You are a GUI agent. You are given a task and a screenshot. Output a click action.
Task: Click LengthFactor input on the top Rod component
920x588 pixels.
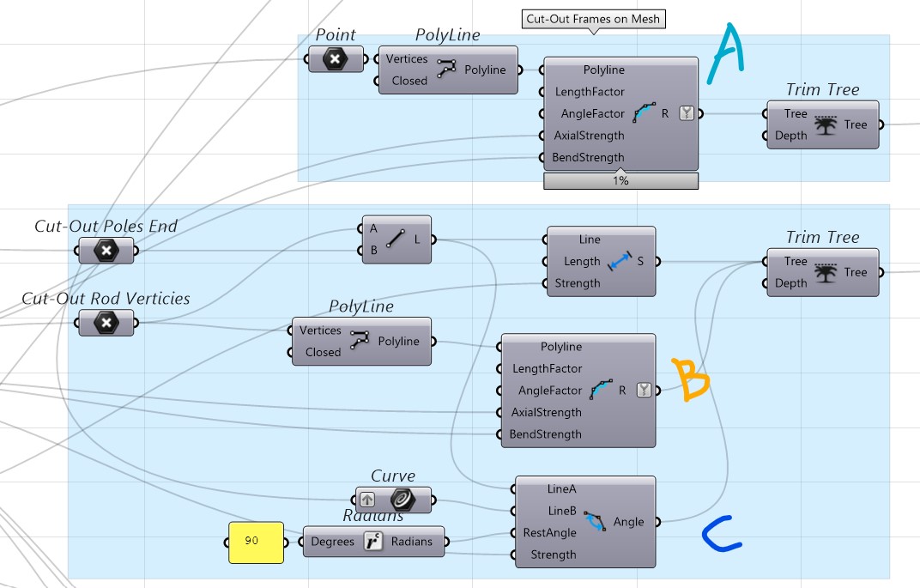point(590,92)
